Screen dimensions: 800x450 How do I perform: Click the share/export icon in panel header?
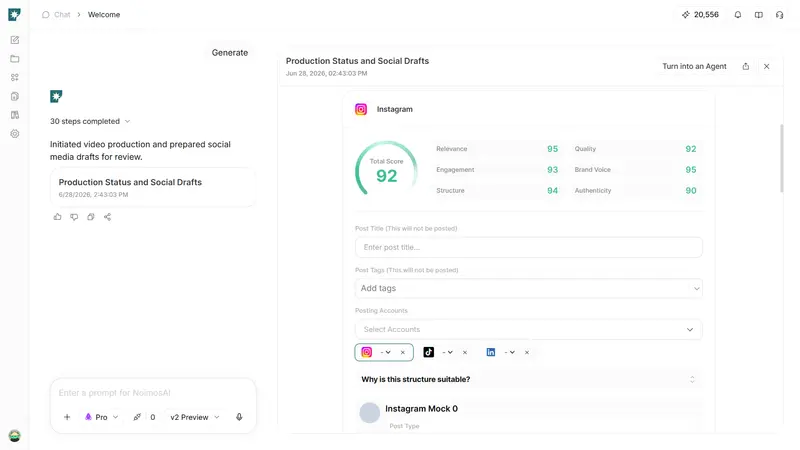745,66
